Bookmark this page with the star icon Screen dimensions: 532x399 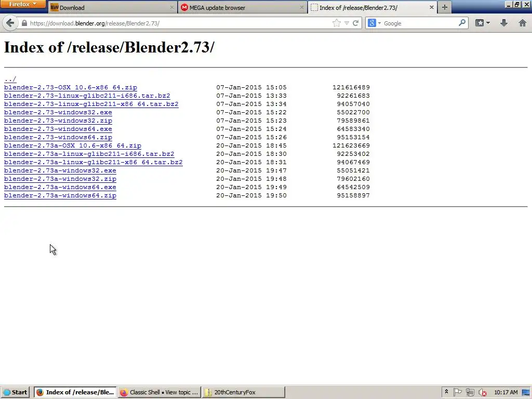(336, 23)
